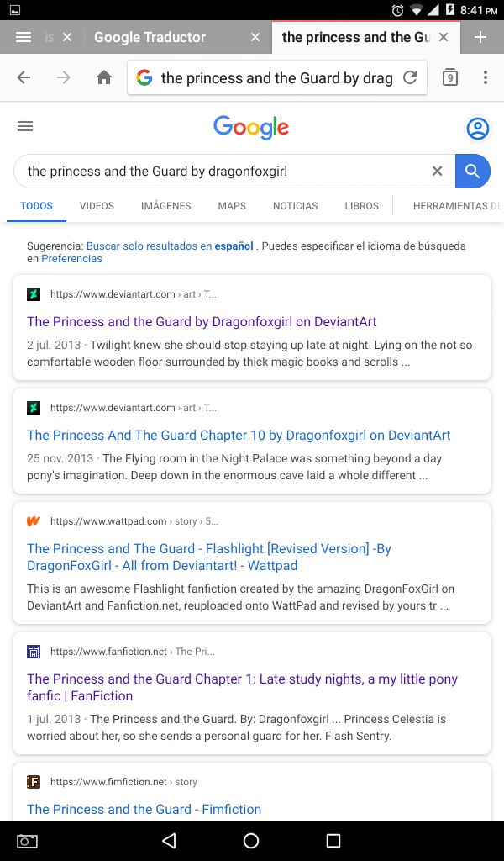Image resolution: width=504 pixels, height=861 pixels.
Task: Open the HERRAMIENTAS DE search tools
Action: [458, 206]
